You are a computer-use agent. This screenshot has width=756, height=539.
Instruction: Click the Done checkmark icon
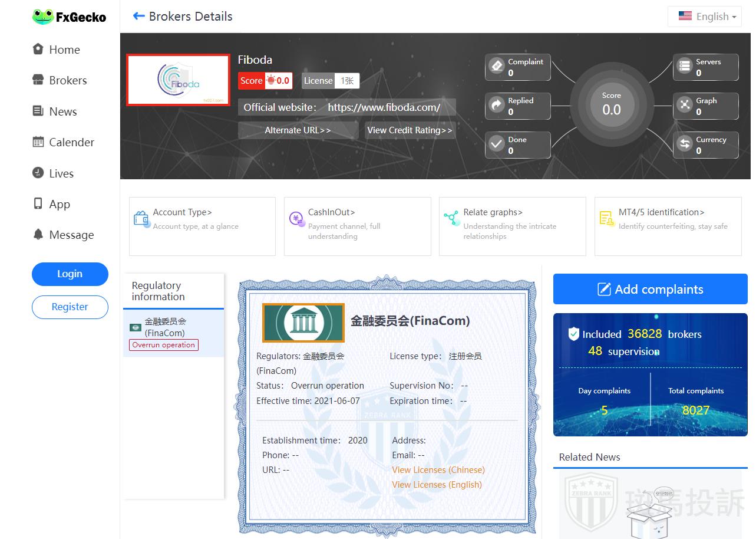coord(497,144)
